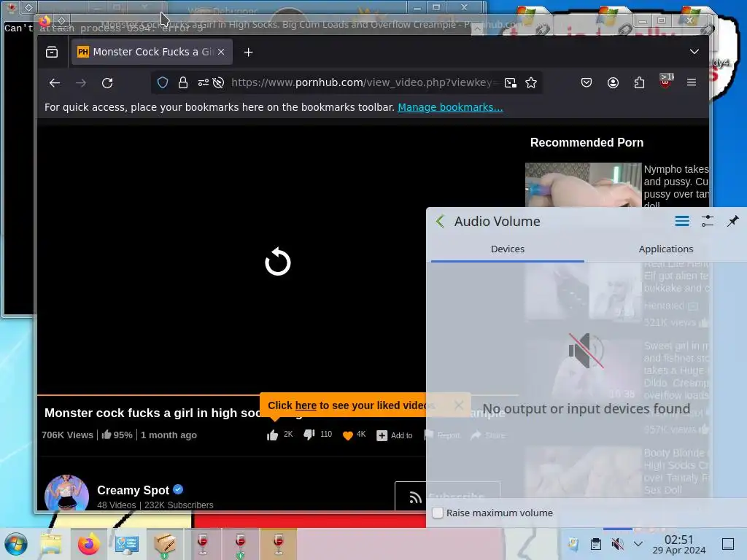Bookmark this page with star icon
This screenshot has height=560, width=747.
[x=531, y=83]
